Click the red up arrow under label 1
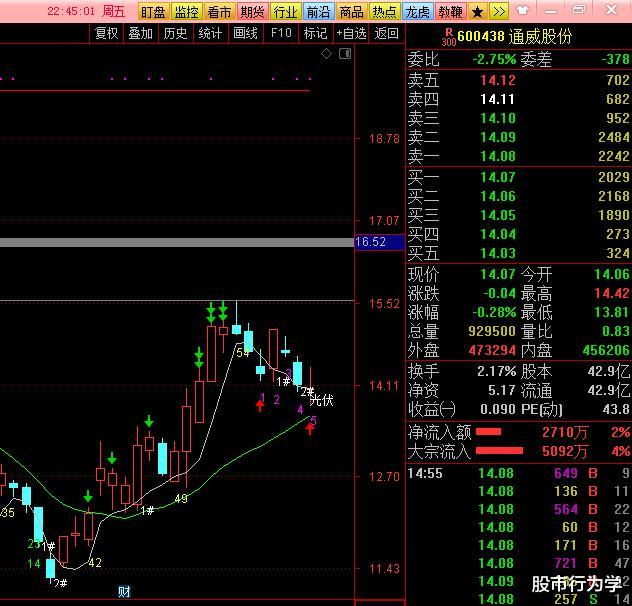The height and width of the screenshot is (606, 632). 260,406
